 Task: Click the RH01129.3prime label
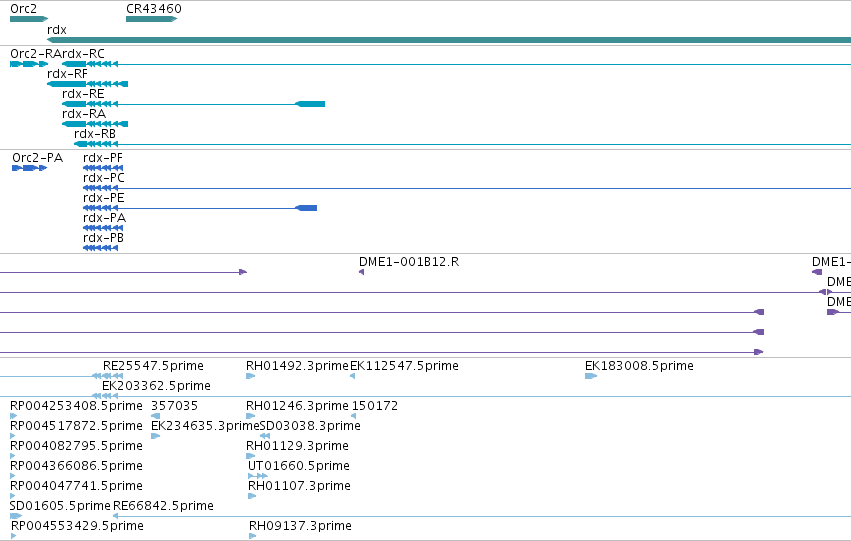coord(297,447)
